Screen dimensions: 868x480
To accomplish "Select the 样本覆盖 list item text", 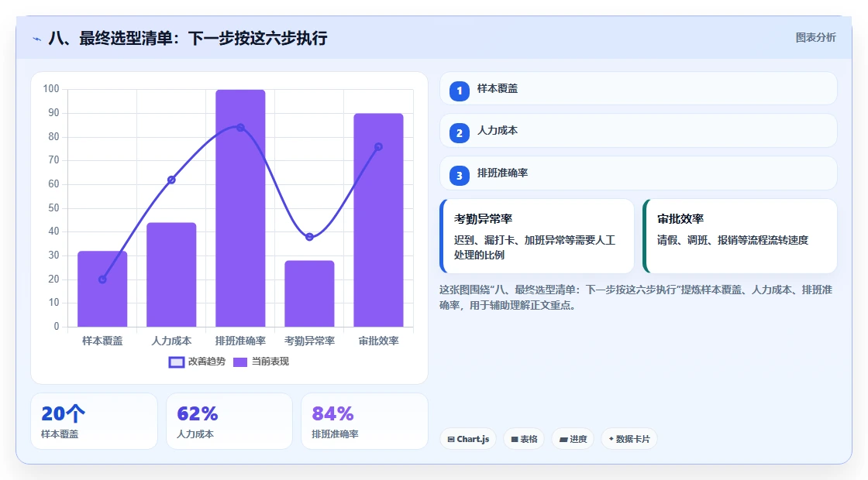I will (x=497, y=88).
